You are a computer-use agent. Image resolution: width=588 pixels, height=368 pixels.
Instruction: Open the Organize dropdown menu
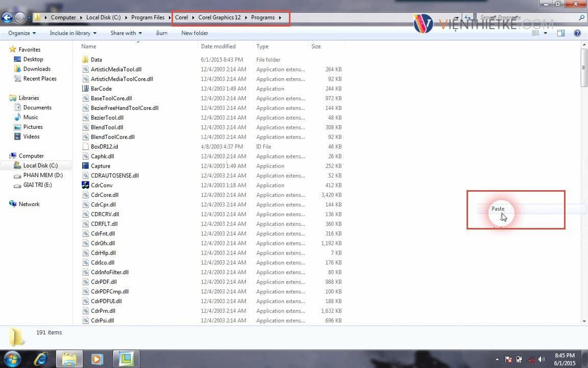22,33
